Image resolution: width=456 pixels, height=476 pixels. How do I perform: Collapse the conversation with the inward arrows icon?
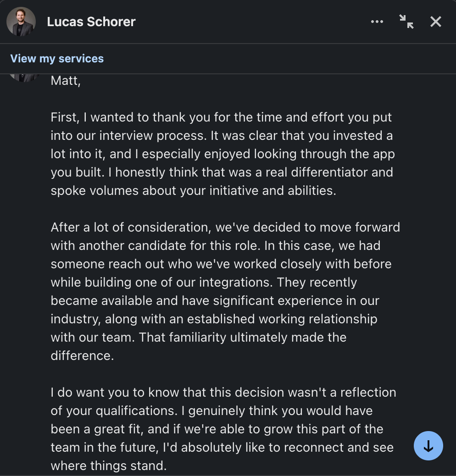pos(406,22)
